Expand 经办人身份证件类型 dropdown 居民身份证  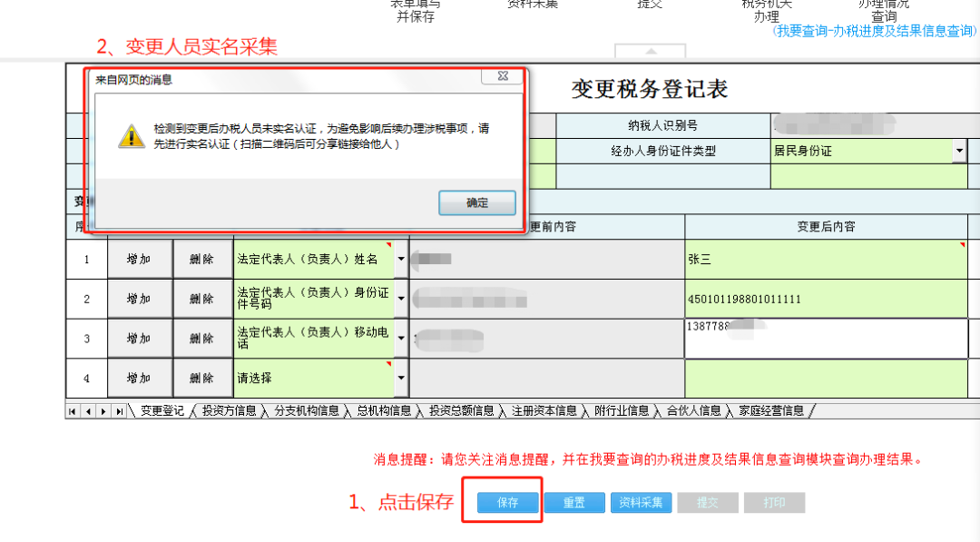pyautogui.click(x=959, y=151)
